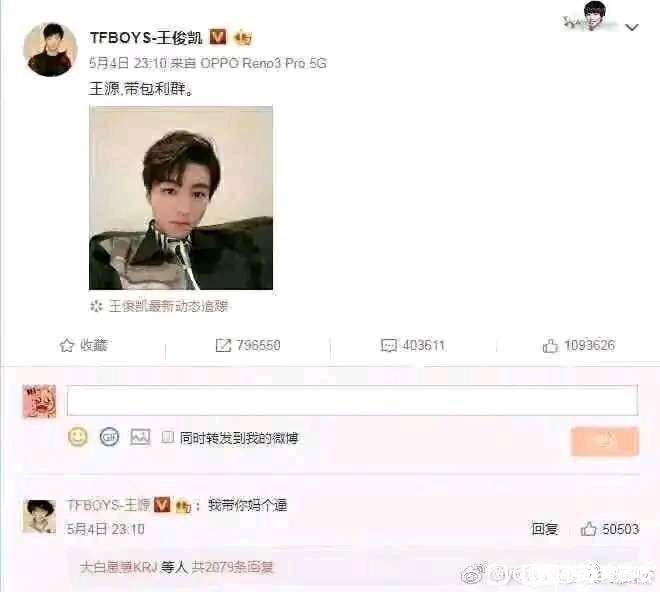Open the emoji smiley picker
Viewport: 660px width, 592px height.
(78, 437)
